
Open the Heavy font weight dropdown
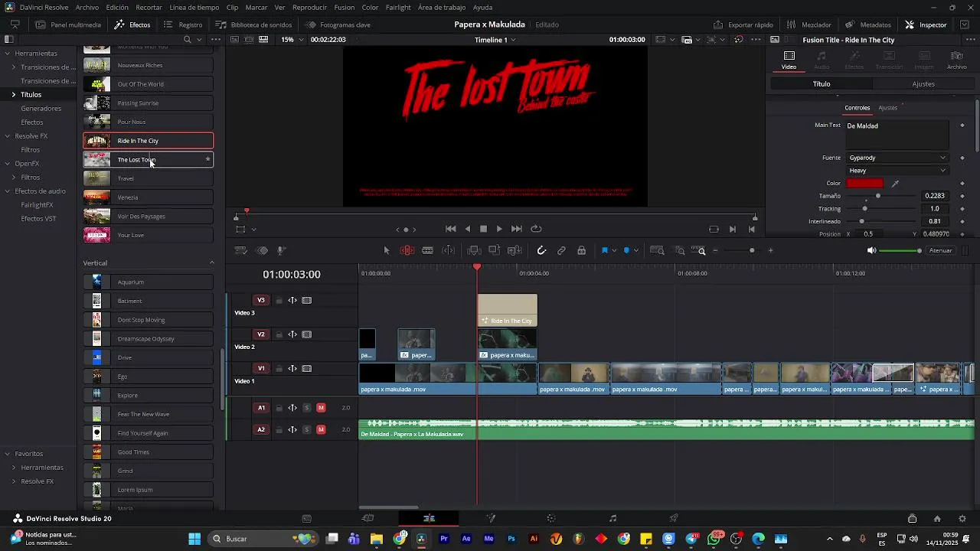(x=897, y=171)
